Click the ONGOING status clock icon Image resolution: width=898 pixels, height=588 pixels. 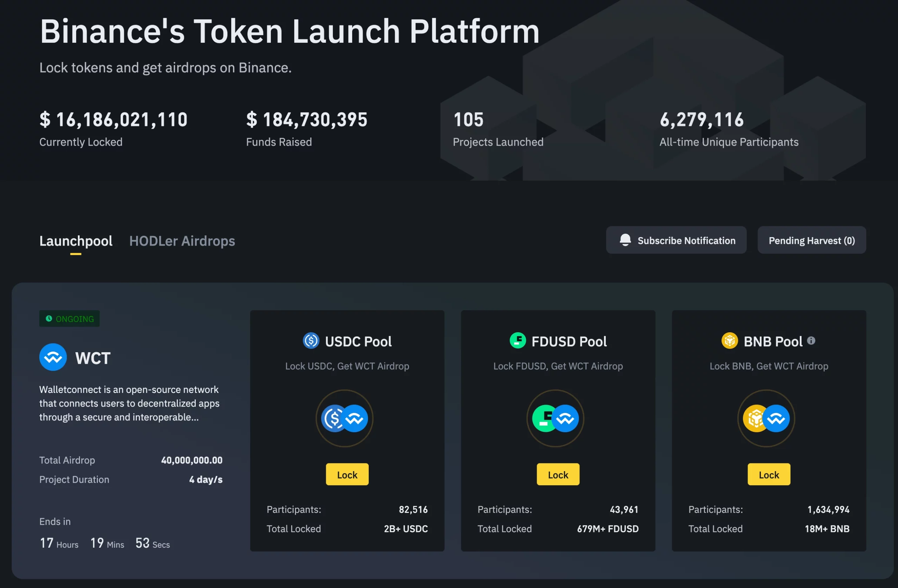click(49, 319)
